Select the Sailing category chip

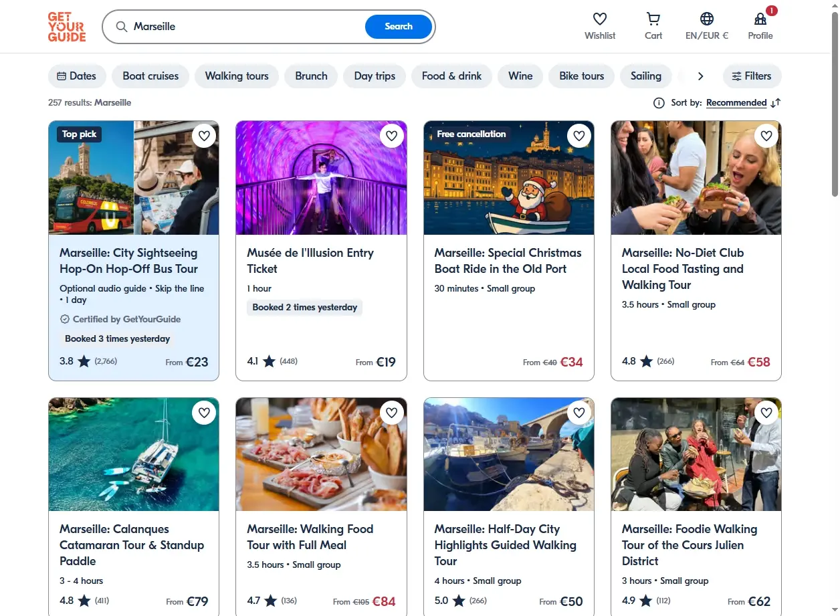click(645, 76)
